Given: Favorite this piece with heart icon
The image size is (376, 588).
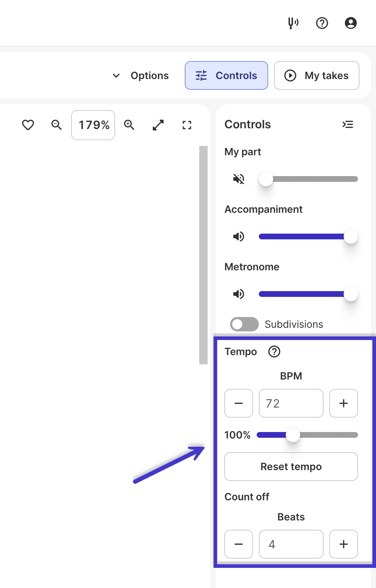Looking at the screenshot, I should (x=28, y=125).
